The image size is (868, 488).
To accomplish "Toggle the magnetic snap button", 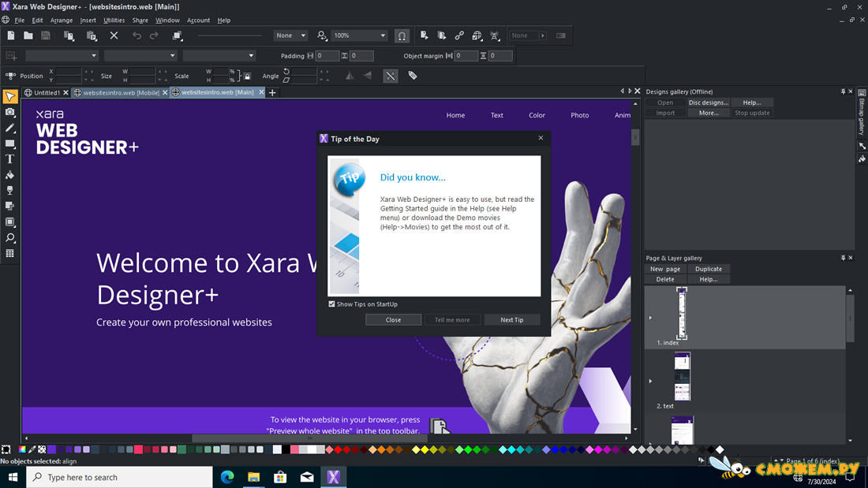I will (402, 36).
